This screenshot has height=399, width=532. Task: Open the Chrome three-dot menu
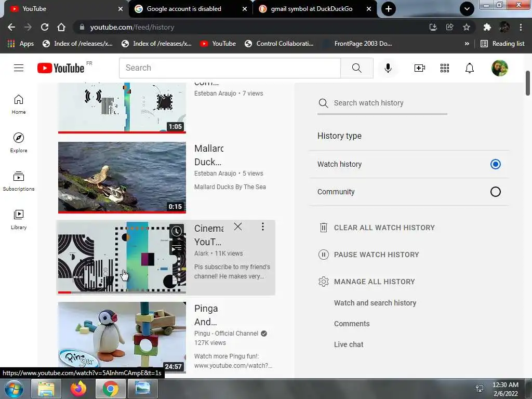pyautogui.click(x=521, y=27)
